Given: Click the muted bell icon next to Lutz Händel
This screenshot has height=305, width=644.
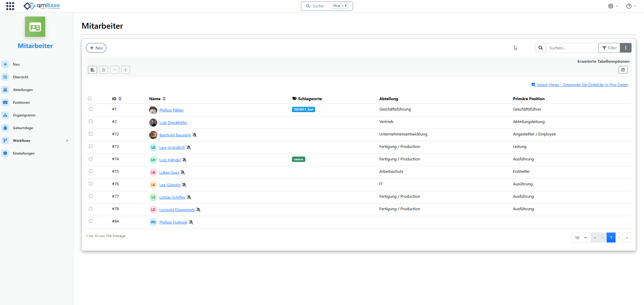Looking at the screenshot, I should pyautogui.click(x=185, y=160).
